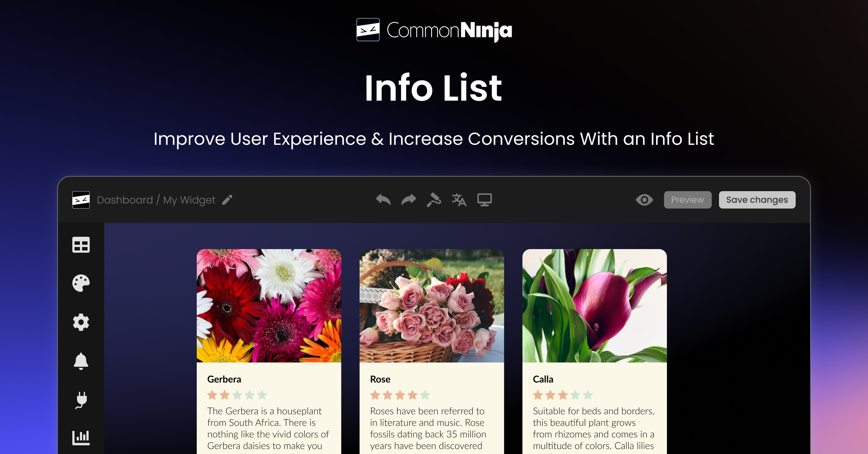Select the palette style panel
This screenshot has width=868, height=454.
pyautogui.click(x=81, y=284)
